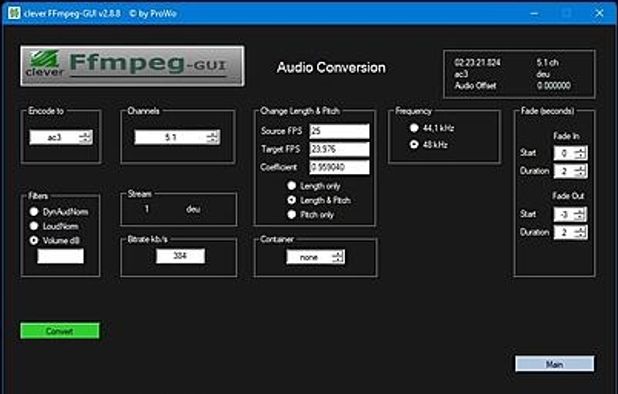Click the Bitrate kb/s field

coord(181,256)
